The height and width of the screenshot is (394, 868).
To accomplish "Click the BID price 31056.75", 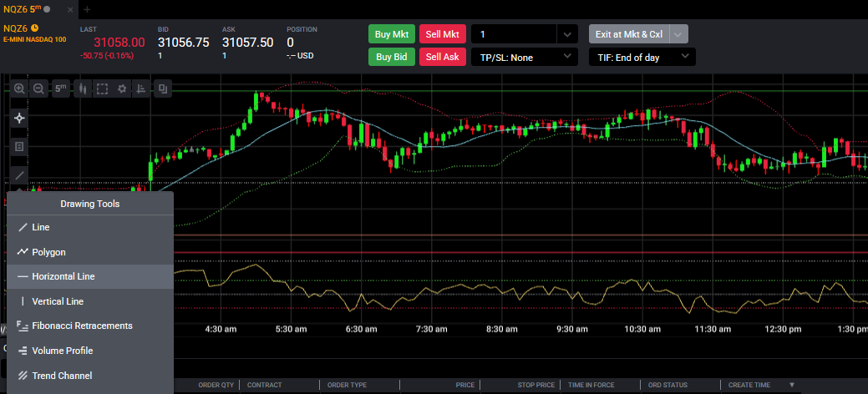I will (x=183, y=42).
